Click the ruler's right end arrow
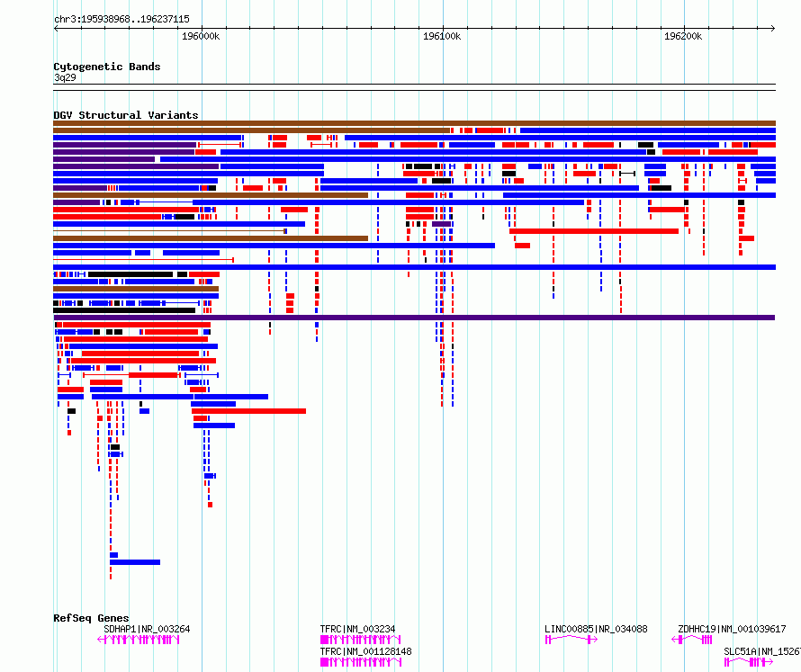 tap(772, 29)
